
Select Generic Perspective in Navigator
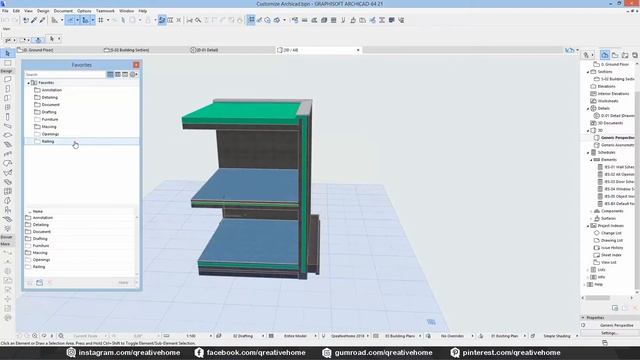(x=617, y=138)
